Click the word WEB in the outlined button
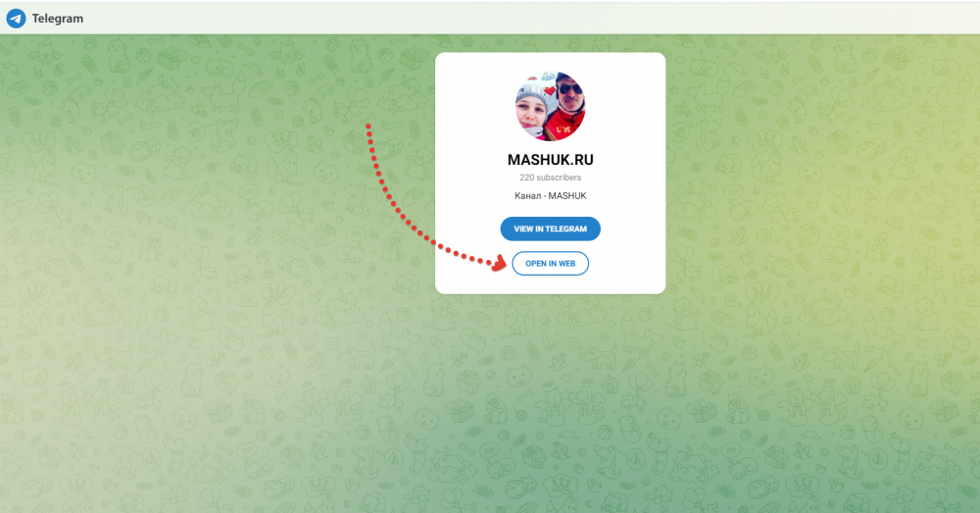 coord(566,264)
